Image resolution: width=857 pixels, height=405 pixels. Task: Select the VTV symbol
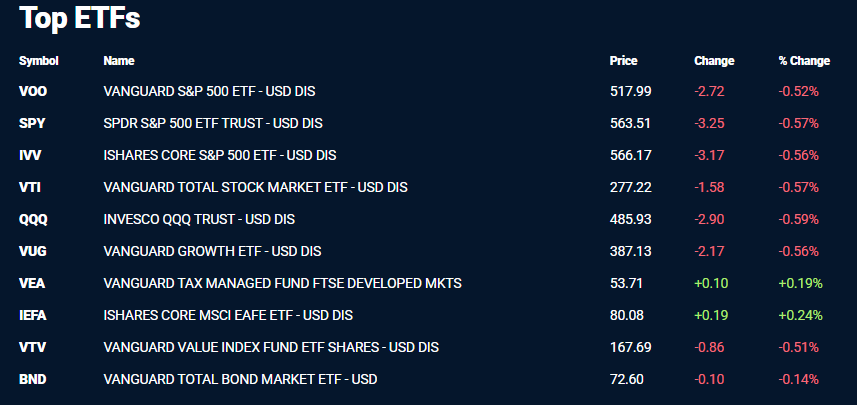pyautogui.click(x=32, y=347)
